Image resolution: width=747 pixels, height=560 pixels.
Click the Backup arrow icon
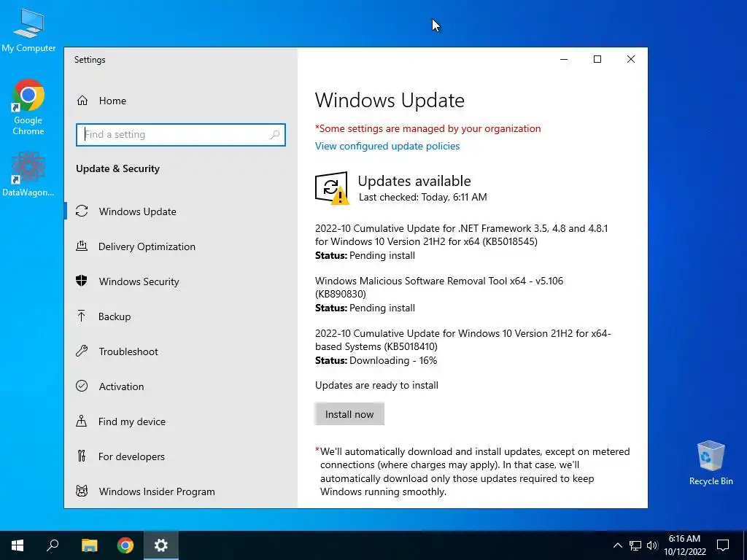[82, 316]
